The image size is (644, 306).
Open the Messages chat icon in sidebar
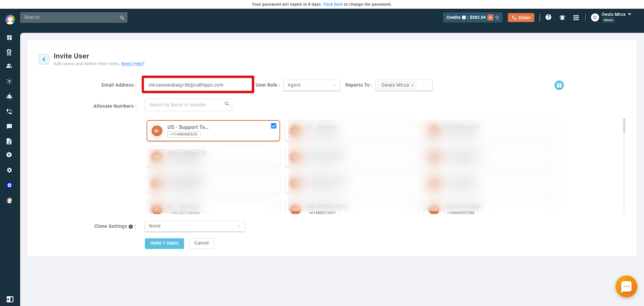tap(9, 126)
